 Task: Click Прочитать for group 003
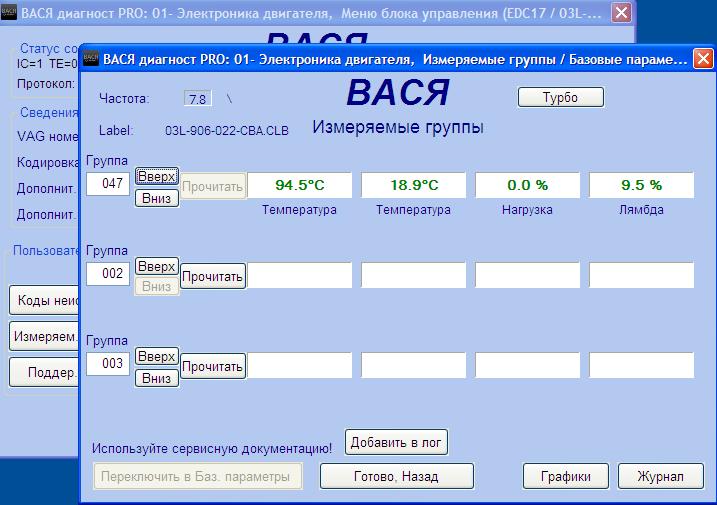pos(213,366)
